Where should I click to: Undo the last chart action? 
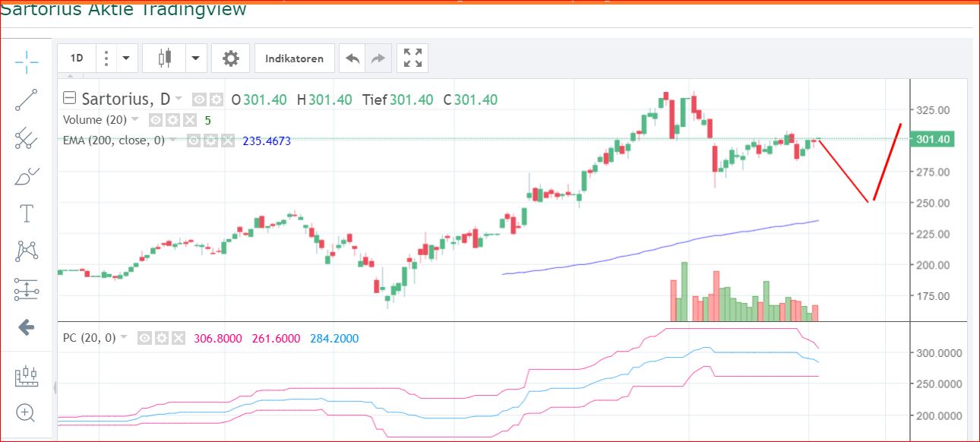pos(352,58)
